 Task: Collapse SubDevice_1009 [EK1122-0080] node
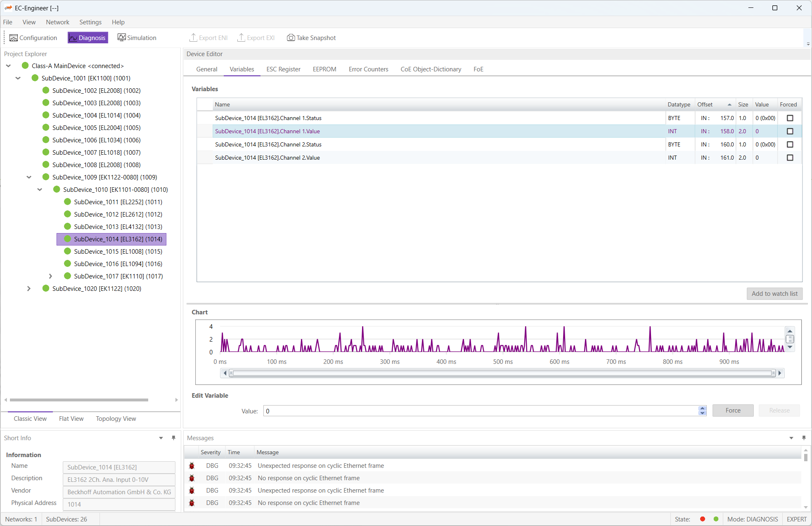tap(29, 177)
